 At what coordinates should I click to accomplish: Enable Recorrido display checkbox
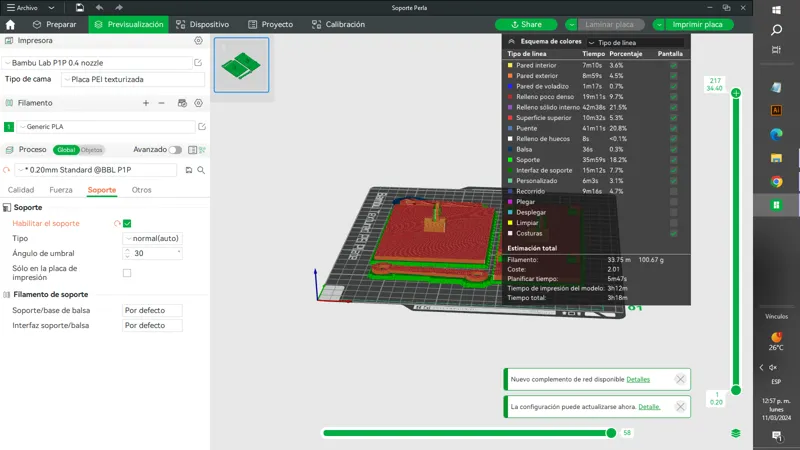[673, 191]
